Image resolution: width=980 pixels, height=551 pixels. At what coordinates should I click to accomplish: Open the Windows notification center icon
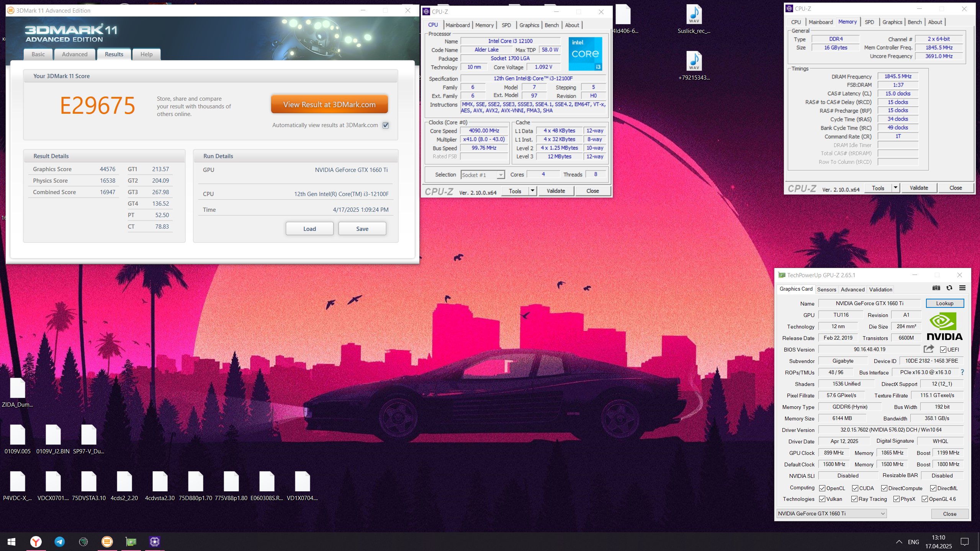[964, 541]
